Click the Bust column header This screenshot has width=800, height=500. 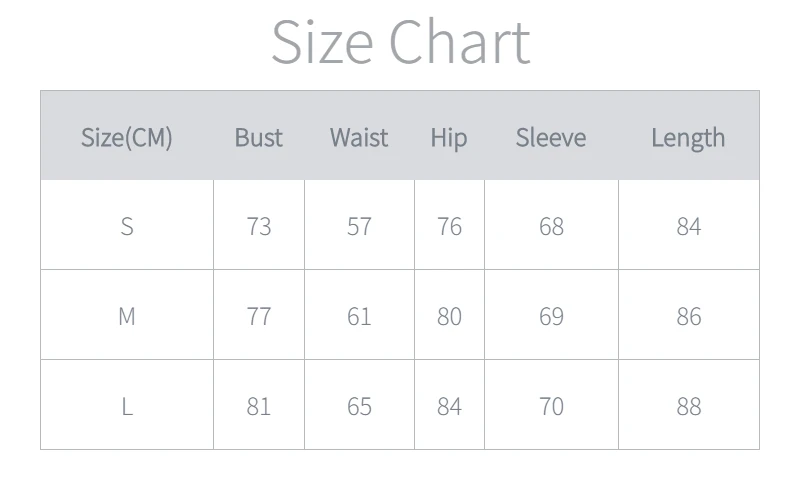click(x=259, y=137)
